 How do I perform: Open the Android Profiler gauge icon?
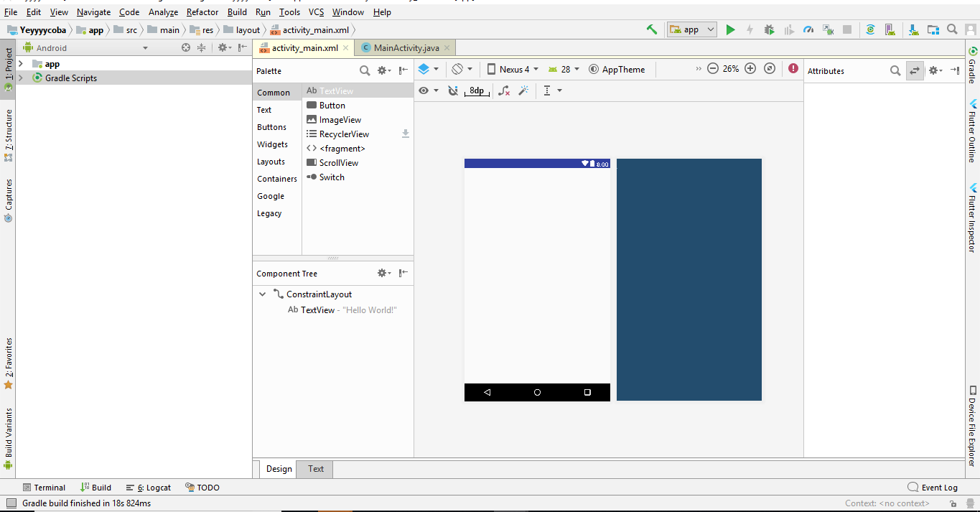tap(808, 29)
